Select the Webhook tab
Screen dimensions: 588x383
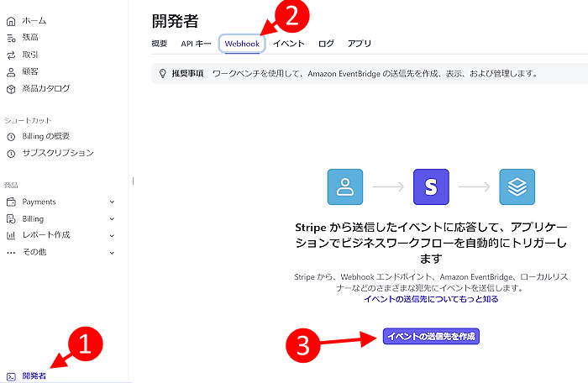pyautogui.click(x=242, y=44)
